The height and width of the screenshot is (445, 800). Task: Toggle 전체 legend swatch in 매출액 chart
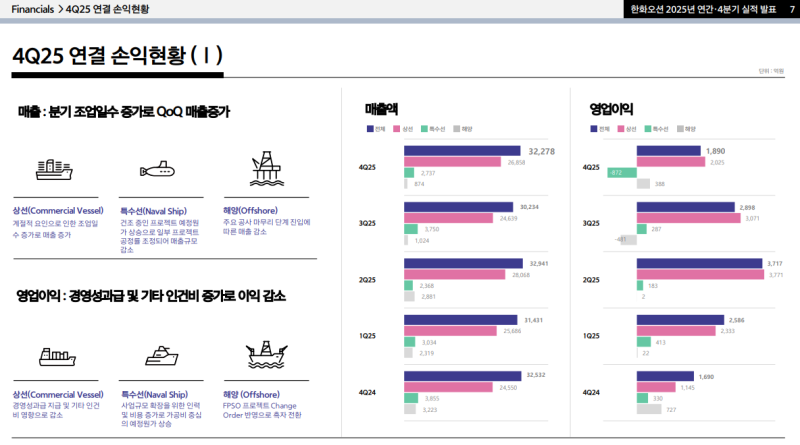click(x=370, y=129)
